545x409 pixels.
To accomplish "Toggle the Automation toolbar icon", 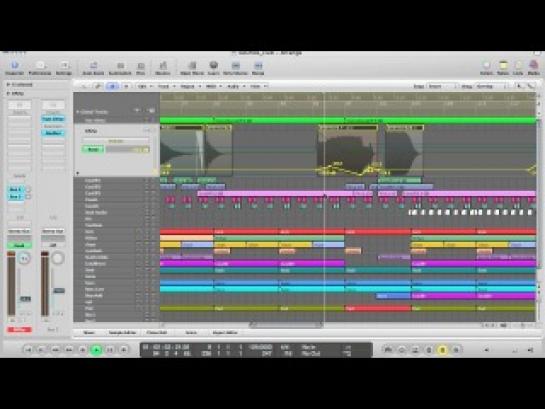I will [x=120, y=68].
